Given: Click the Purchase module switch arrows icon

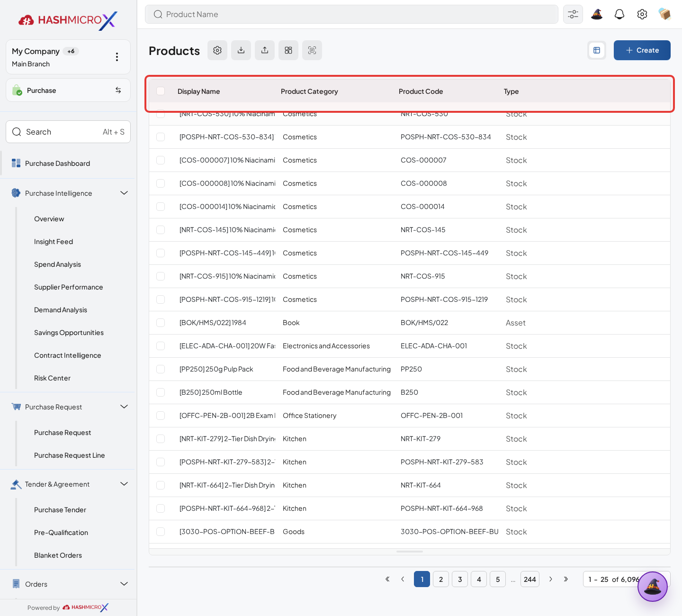Looking at the screenshot, I should (118, 90).
